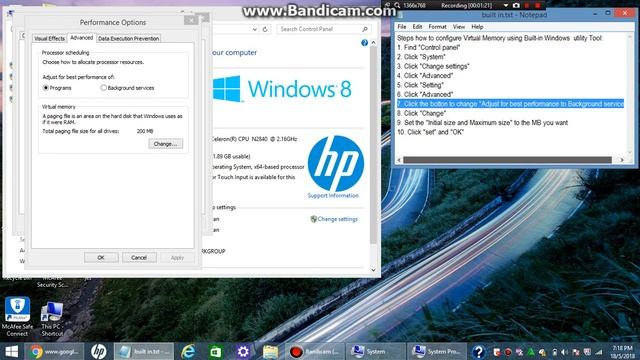Switch to the Bandicam taskbar button
Viewport: 640px width, 360px height.
(x=314, y=351)
